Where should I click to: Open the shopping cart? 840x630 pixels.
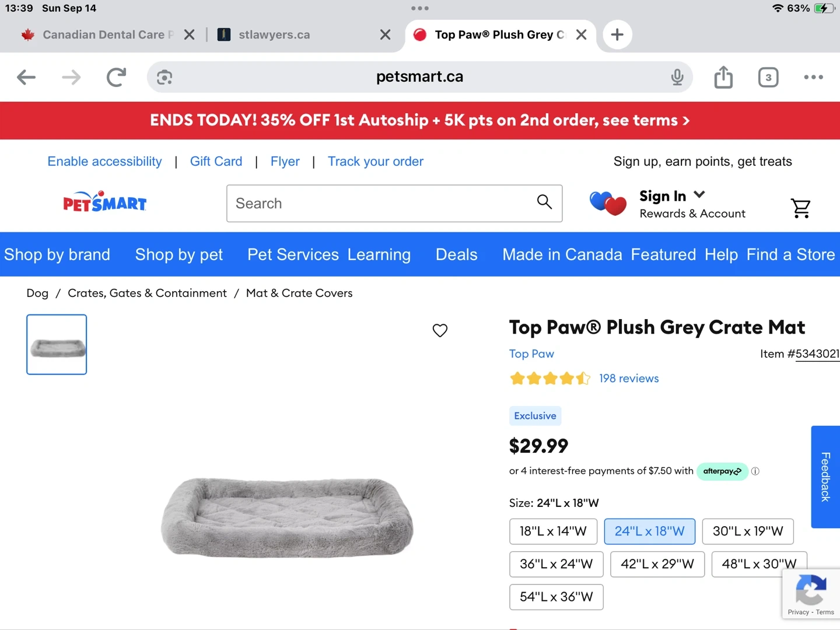[800, 208]
